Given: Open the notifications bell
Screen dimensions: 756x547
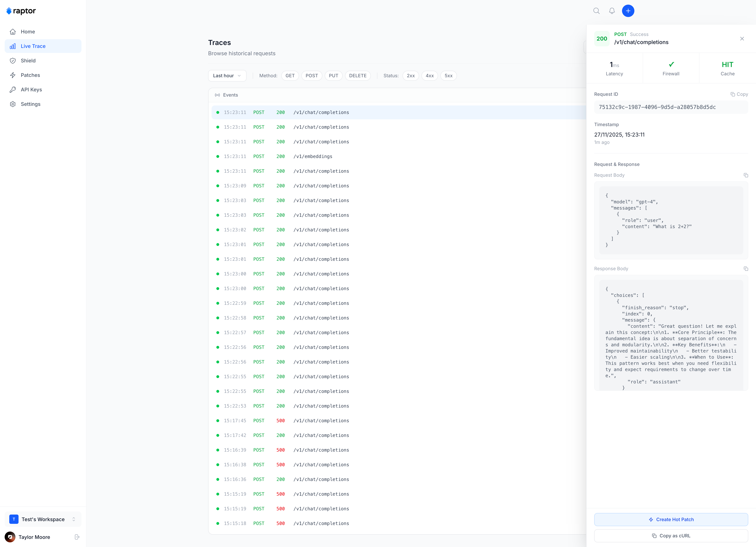Looking at the screenshot, I should click(612, 11).
